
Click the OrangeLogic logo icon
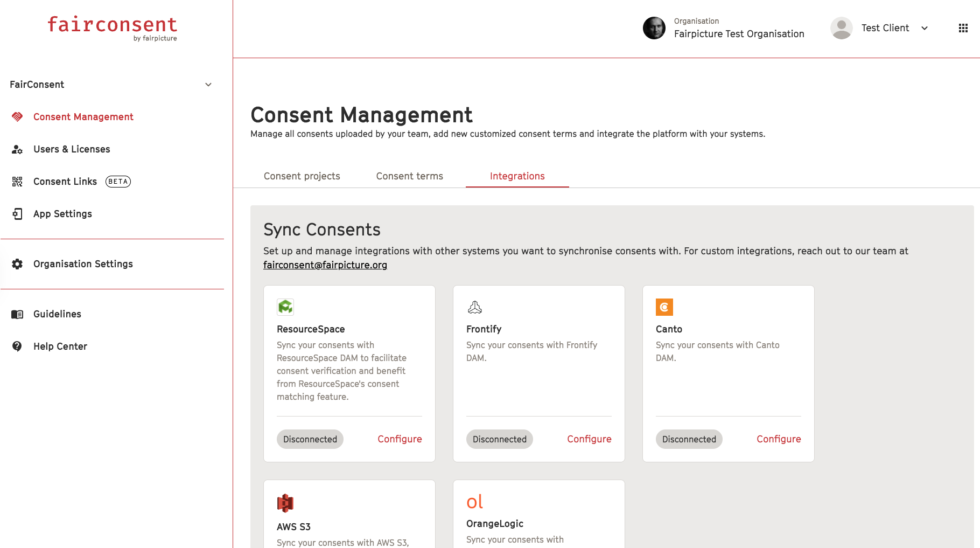point(475,502)
